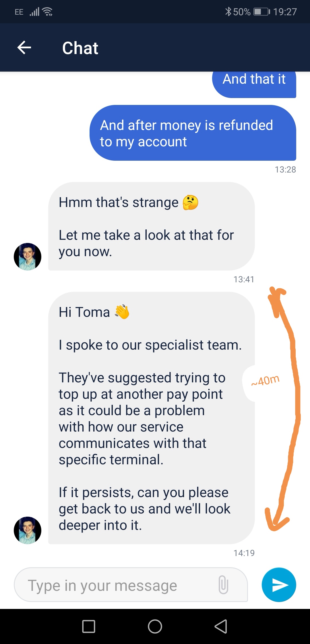The image size is (310, 644).
Task: Focus the 'Type in your message' field
Action: click(131, 584)
